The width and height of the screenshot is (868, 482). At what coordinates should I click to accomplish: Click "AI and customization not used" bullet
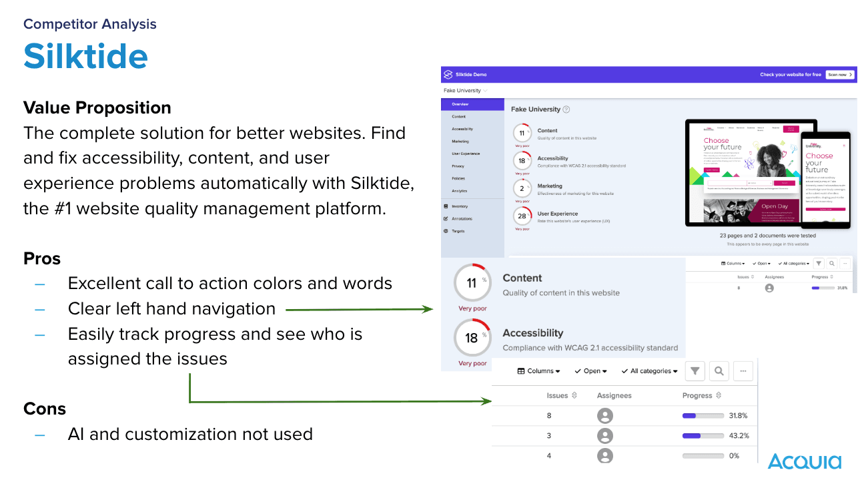[190, 435]
